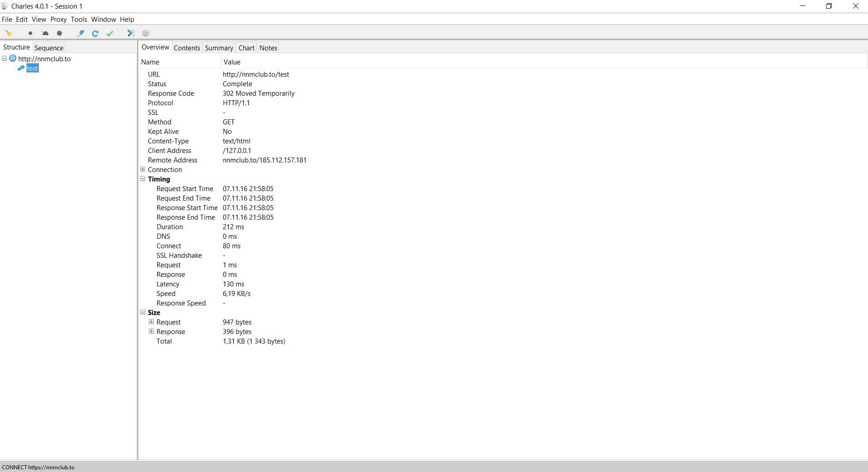Click the Name column header
The image size is (868, 472).
[x=180, y=62]
